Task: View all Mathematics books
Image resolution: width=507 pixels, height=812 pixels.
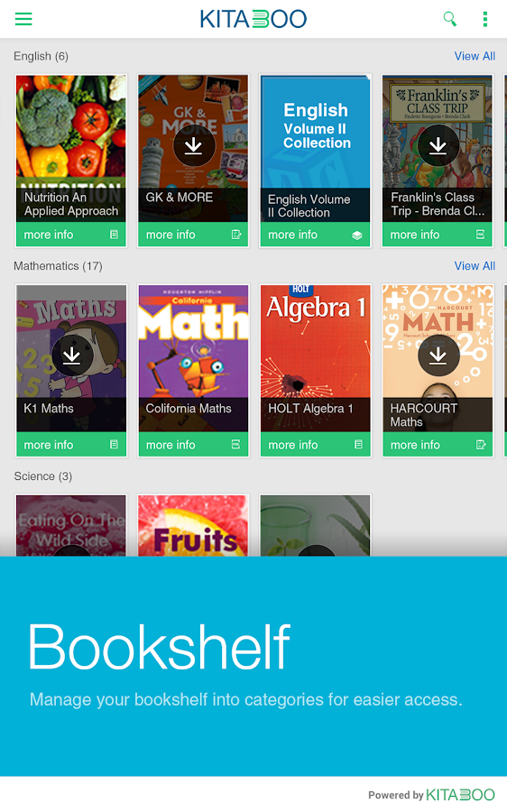Action: [475, 265]
